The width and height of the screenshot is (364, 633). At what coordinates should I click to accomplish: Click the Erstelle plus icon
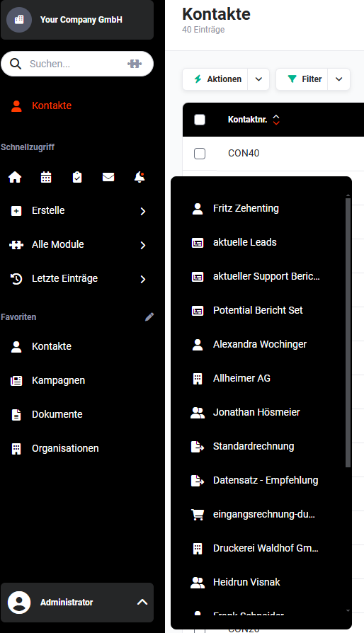coord(16,211)
